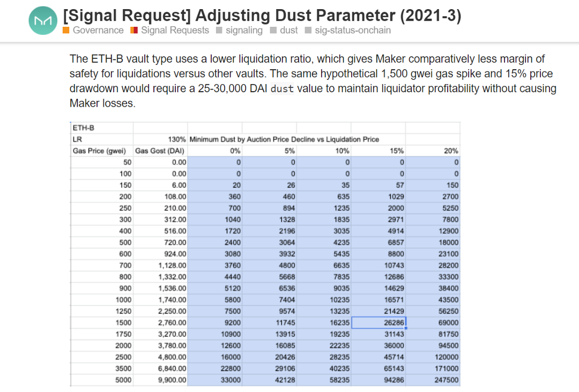
Task: Click the gas cost 1,332.00 cell
Action: pos(160,277)
